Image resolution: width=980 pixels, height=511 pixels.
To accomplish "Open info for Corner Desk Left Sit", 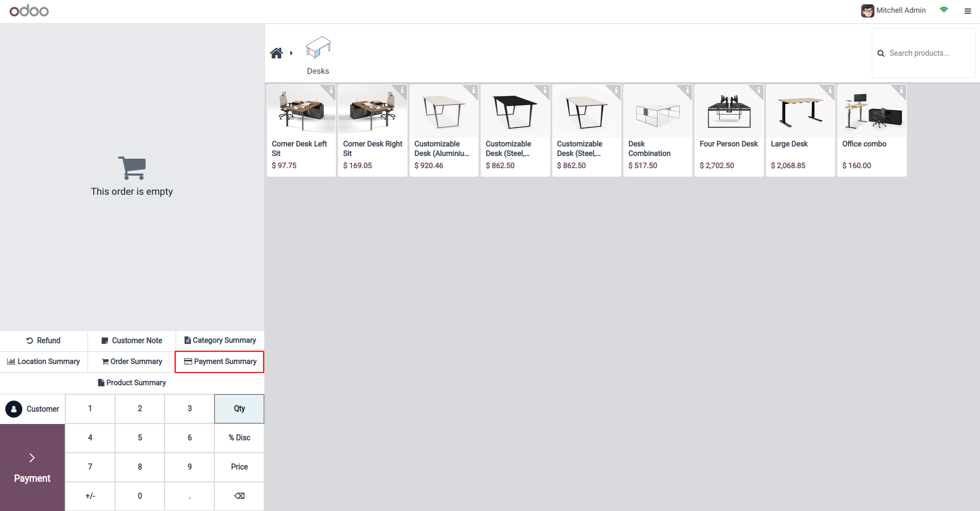I will (x=331, y=90).
